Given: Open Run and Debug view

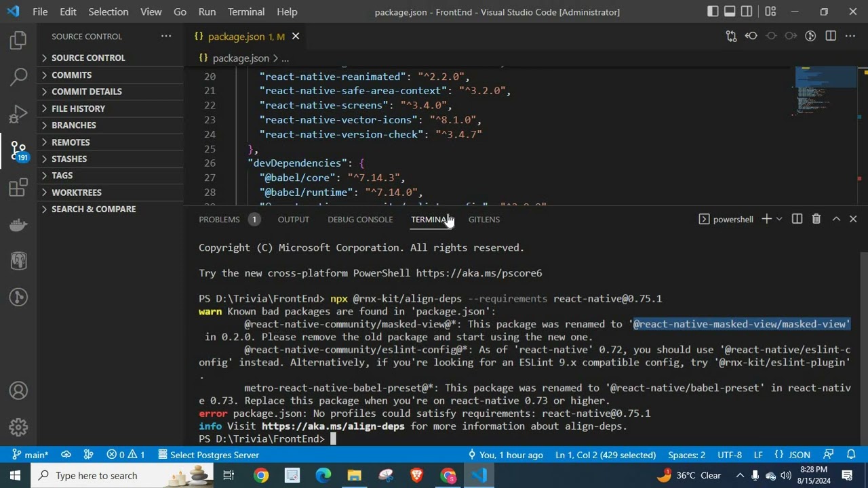Looking at the screenshot, I should [x=18, y=113].
